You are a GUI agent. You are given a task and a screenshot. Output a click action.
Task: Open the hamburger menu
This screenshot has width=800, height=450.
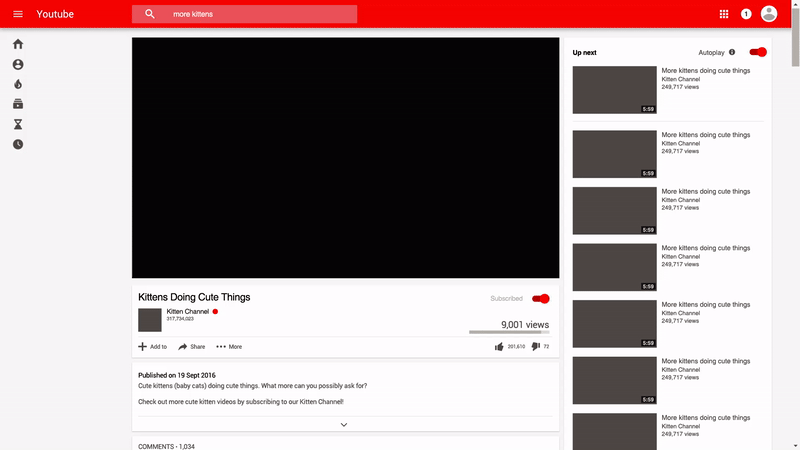[x=18, y=14]
